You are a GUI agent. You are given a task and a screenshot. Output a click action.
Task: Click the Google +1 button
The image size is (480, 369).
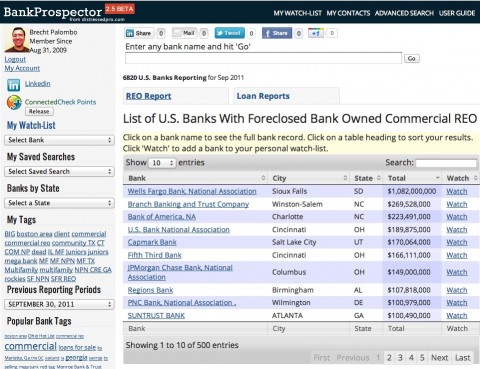pos(316,33)
